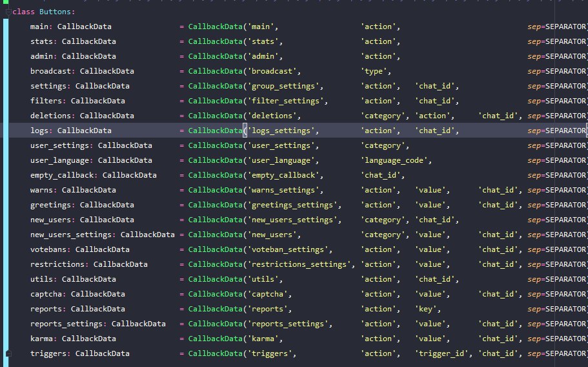588x367 pixels.
Task: Click the 'stats' string literal
Action: (x=263, y=41)
